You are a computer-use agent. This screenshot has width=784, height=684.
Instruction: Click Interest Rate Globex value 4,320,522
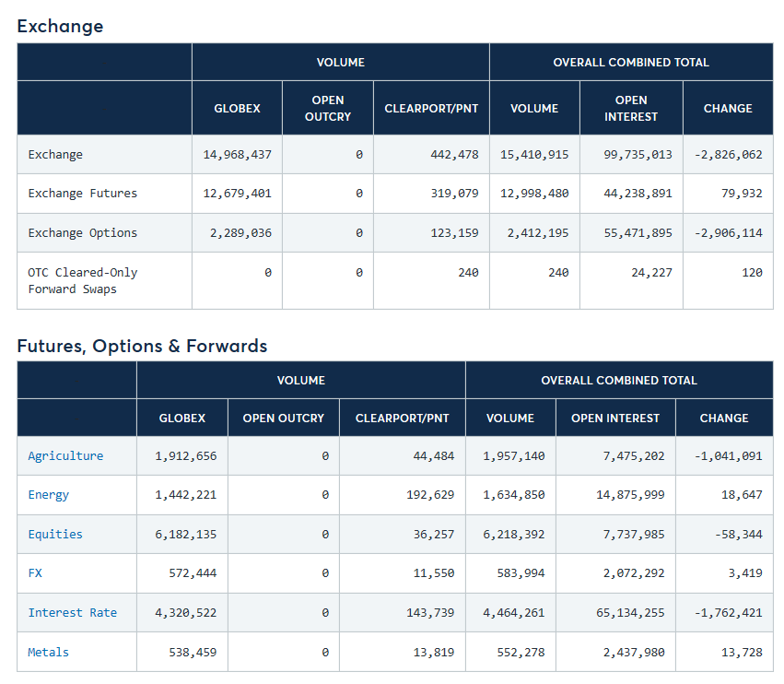[185, 612]
